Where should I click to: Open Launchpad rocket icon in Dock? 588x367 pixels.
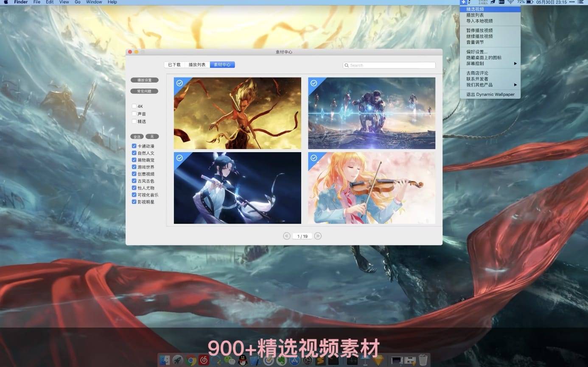[178, 360]
